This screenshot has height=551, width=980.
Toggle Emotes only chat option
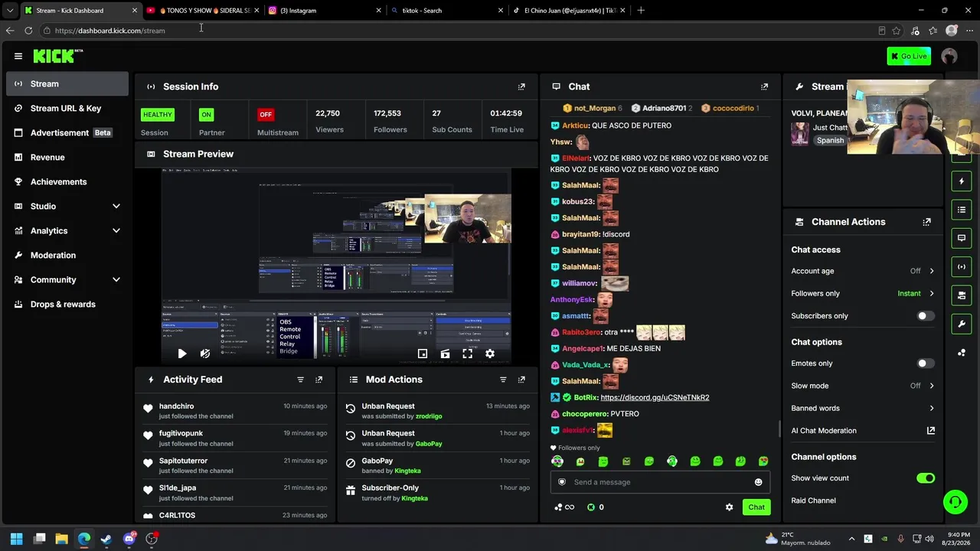tap(926, 364)
